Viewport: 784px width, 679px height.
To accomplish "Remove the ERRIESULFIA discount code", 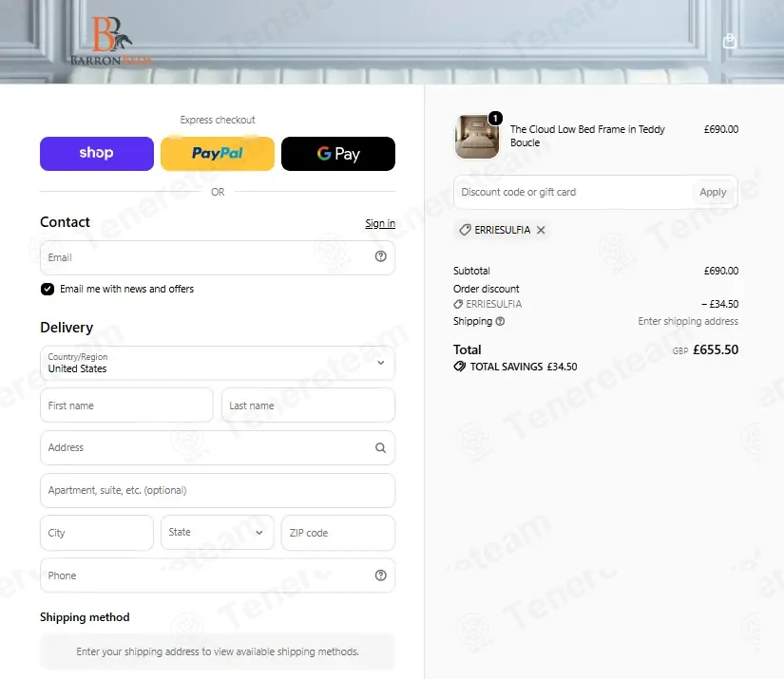I will tap(541, 230).
